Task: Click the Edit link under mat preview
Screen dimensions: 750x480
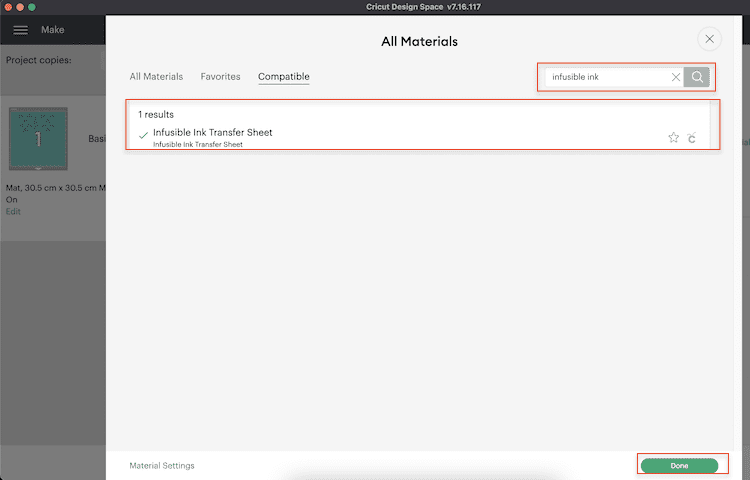Action: 13,211
